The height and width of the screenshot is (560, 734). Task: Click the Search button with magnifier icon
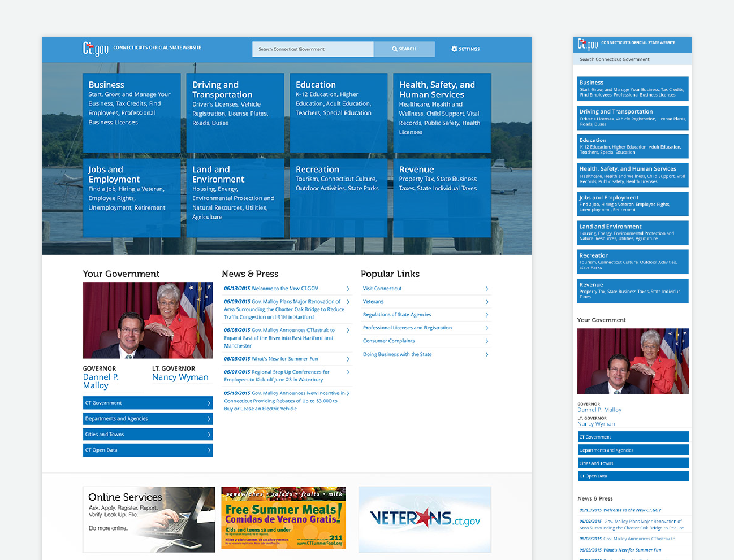coord(404,49)
